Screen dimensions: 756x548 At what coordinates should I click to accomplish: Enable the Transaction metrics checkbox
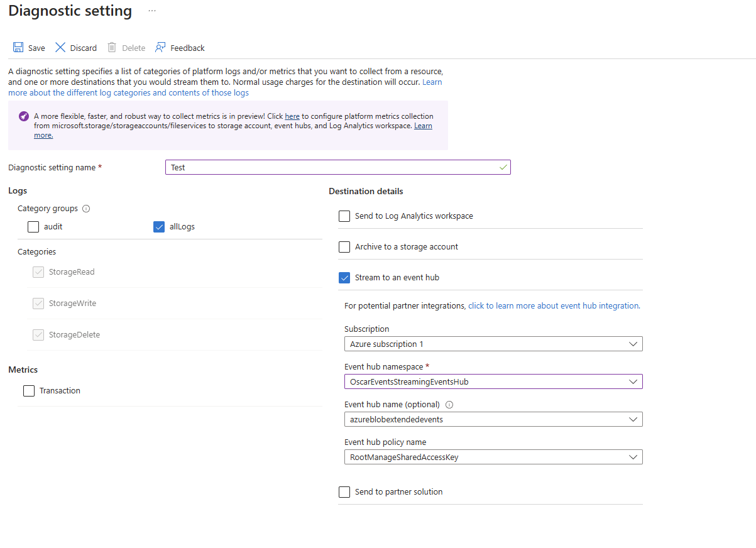point(29,391)
